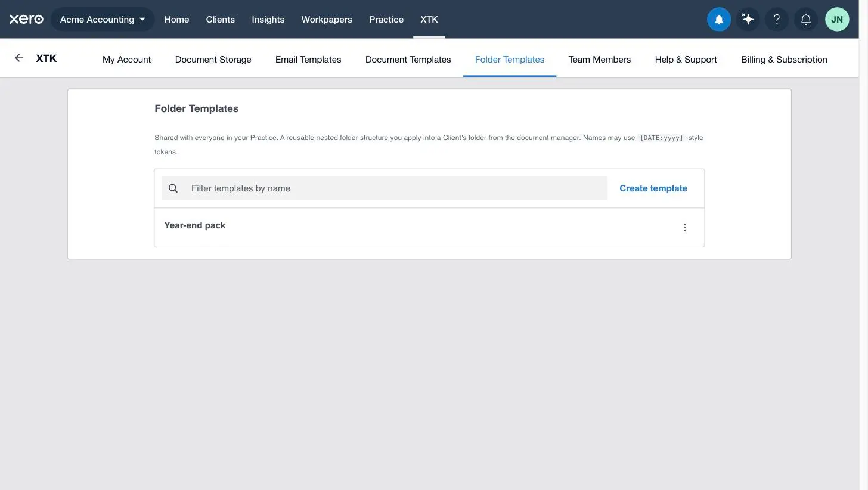Go to Home in the top navigation
The width and height of the screenshot is (868, 490).
176,20
